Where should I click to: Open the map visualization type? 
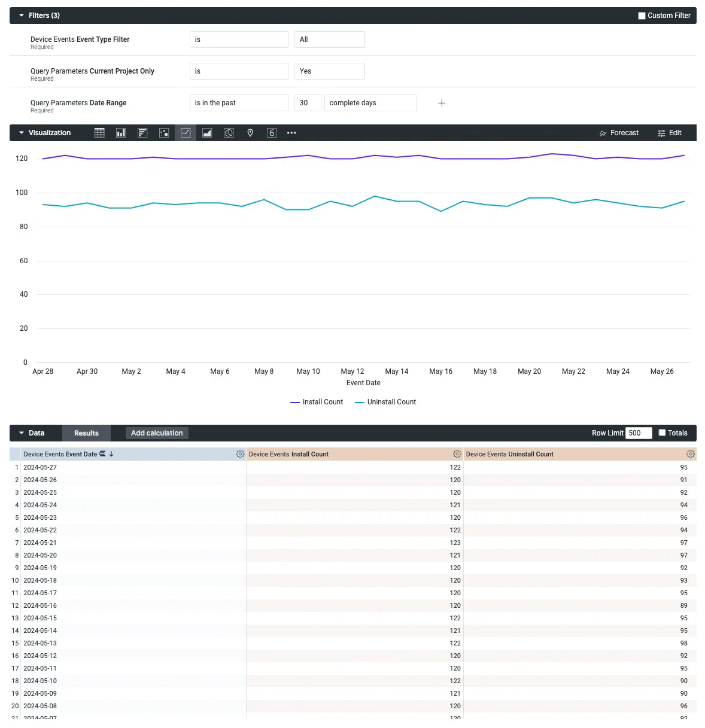(x=250, y=133)
